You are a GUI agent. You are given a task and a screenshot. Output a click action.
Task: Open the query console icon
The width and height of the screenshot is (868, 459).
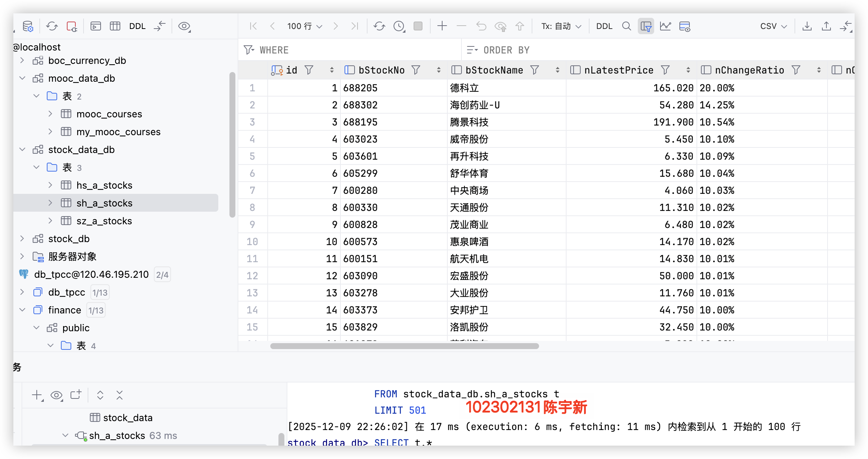95,26
